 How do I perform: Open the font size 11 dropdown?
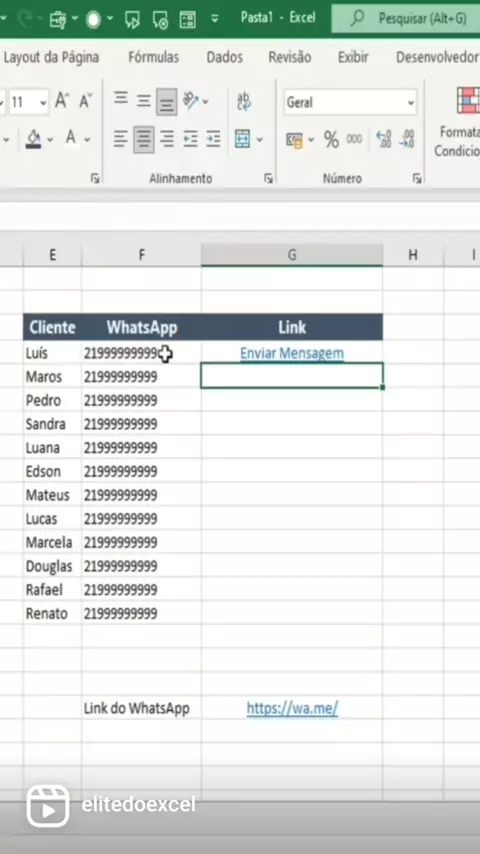pos(42,102)
